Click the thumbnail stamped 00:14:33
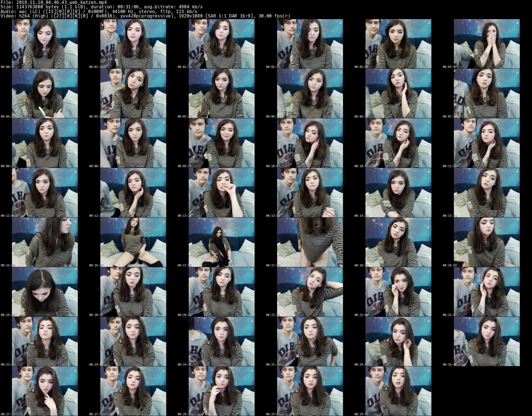The width and height of the screenshot is (532, 416). click(x=398, y=193)
